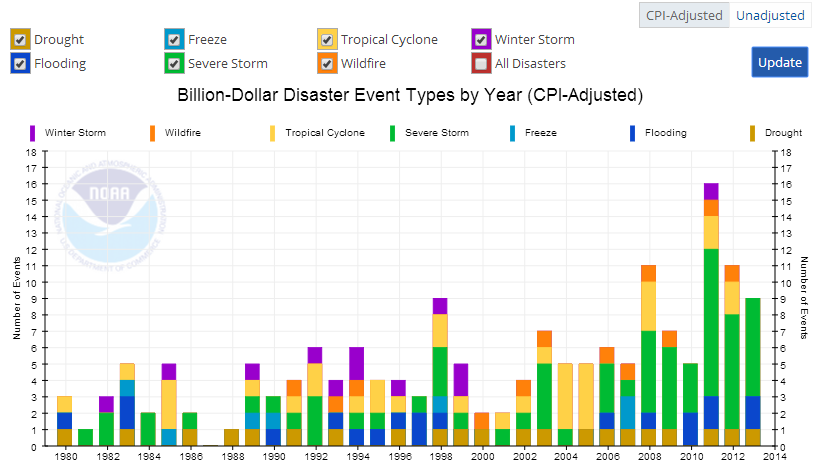The height and width of the screenshot is (471, 822).
Task: Switch to the CPI-Adjusted tab
Action: click(684, 15)
